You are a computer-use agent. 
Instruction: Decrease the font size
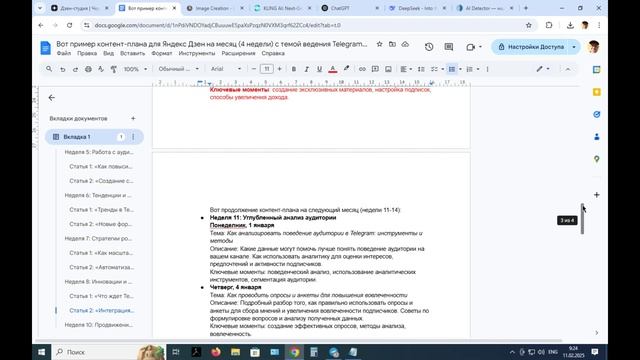[x=253, y=69]
